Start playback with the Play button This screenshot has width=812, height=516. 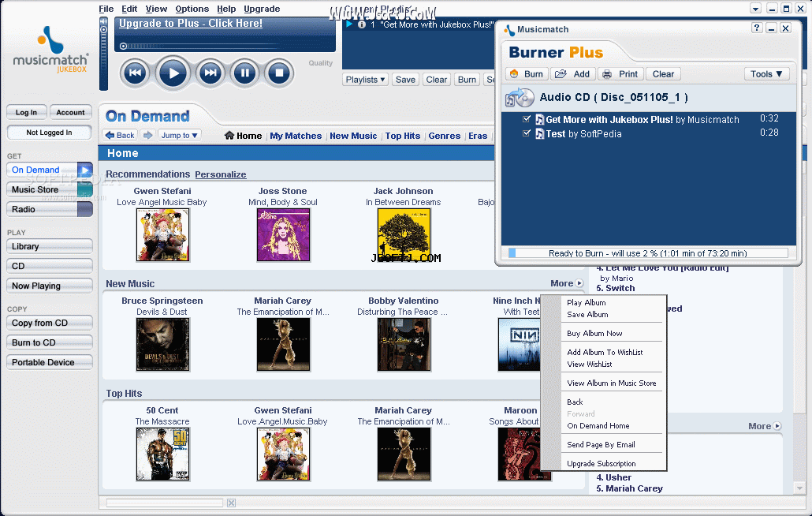(173, 73)
